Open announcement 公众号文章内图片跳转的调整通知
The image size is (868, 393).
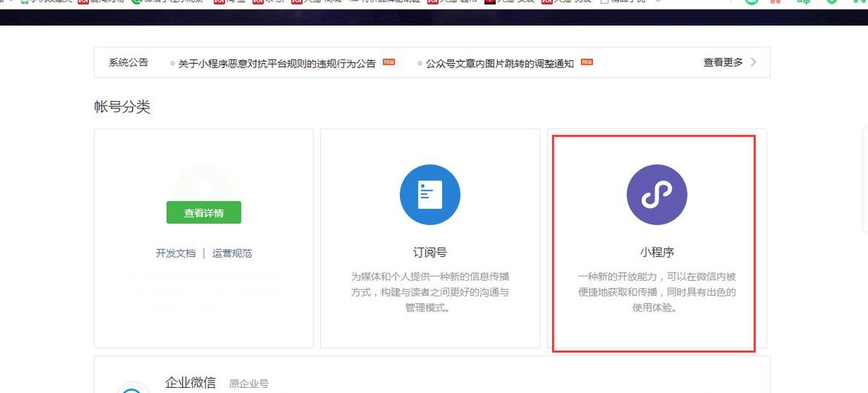[500, 64]
